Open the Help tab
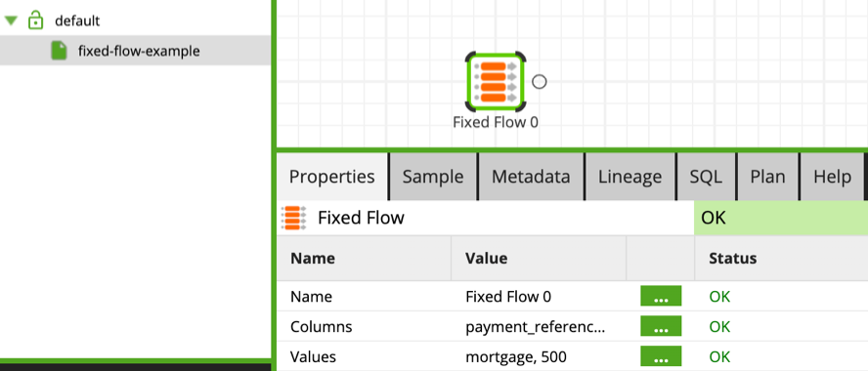 pyautogui.click(x=833, y=177)
